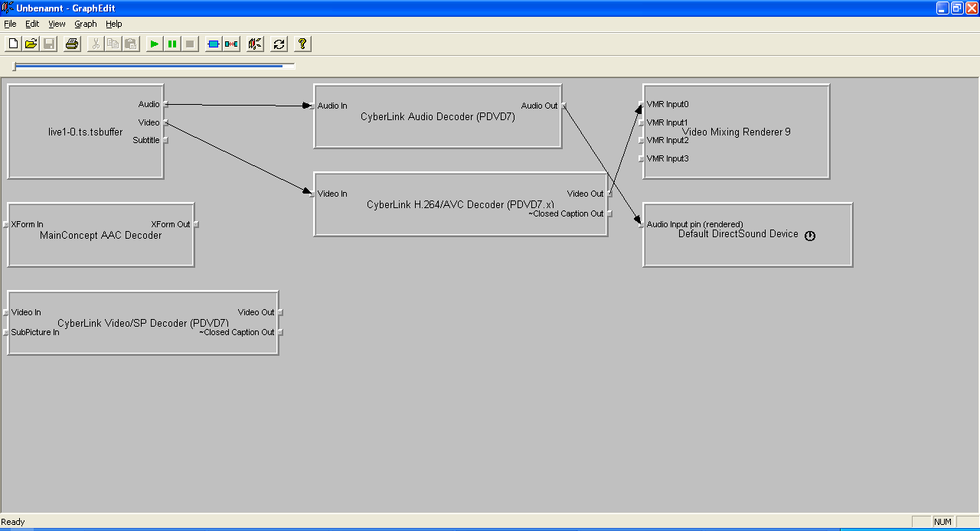Select the live1-0.ts.tsbuffer source filter

tap(85, 132)
